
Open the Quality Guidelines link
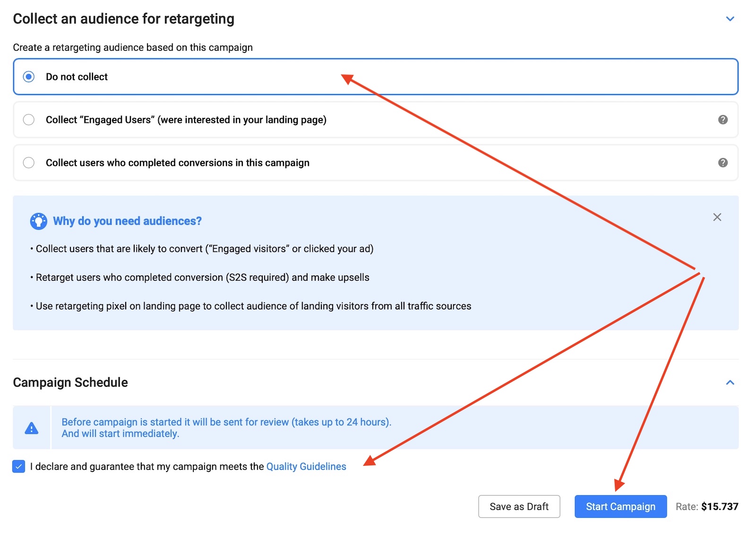(x=306, y=466)
